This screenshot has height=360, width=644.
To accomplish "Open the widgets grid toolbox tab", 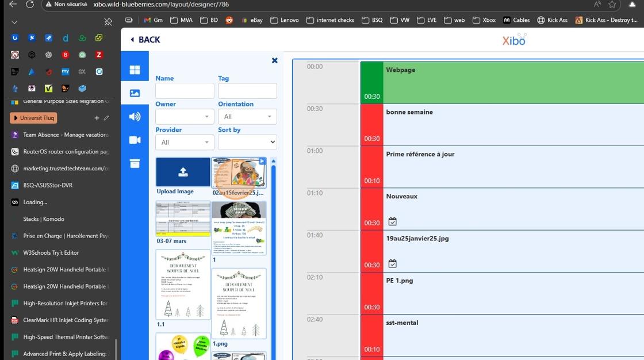I will (135, 70).
